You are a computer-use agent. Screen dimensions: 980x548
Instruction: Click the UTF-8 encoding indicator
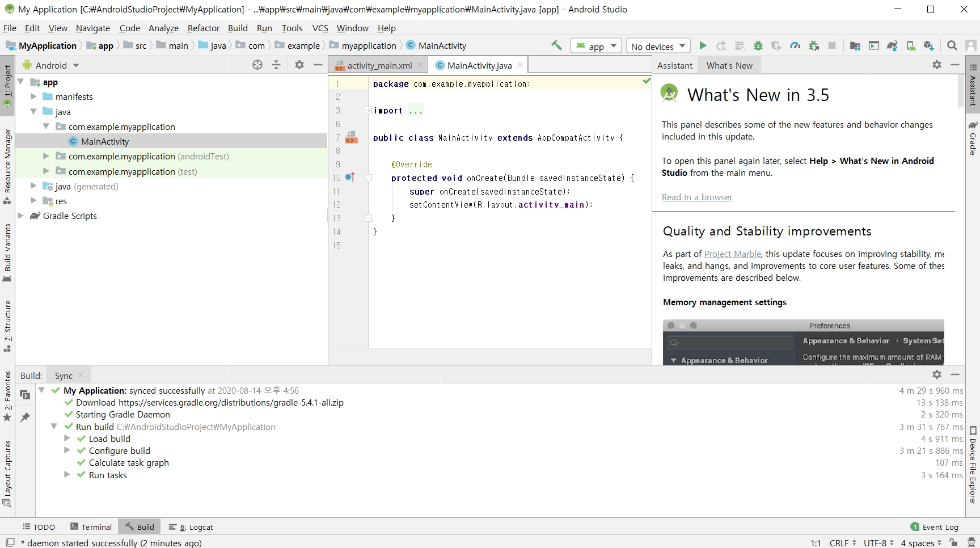point(878,543)
